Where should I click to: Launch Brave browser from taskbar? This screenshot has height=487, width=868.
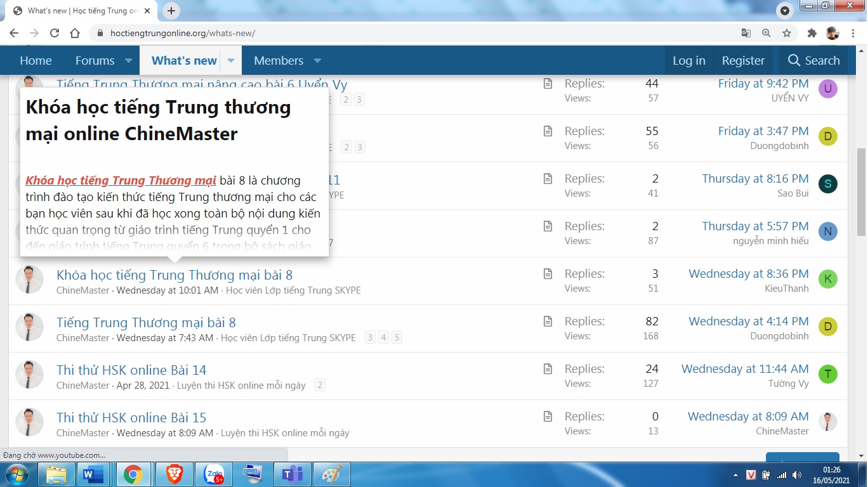(x=174, y=474)
